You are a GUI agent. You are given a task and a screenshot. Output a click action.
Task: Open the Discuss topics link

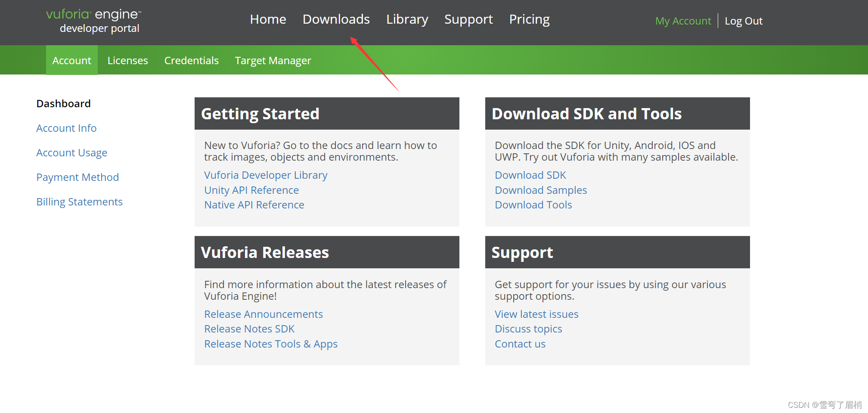pyautogui.click(x=528, y=329)
